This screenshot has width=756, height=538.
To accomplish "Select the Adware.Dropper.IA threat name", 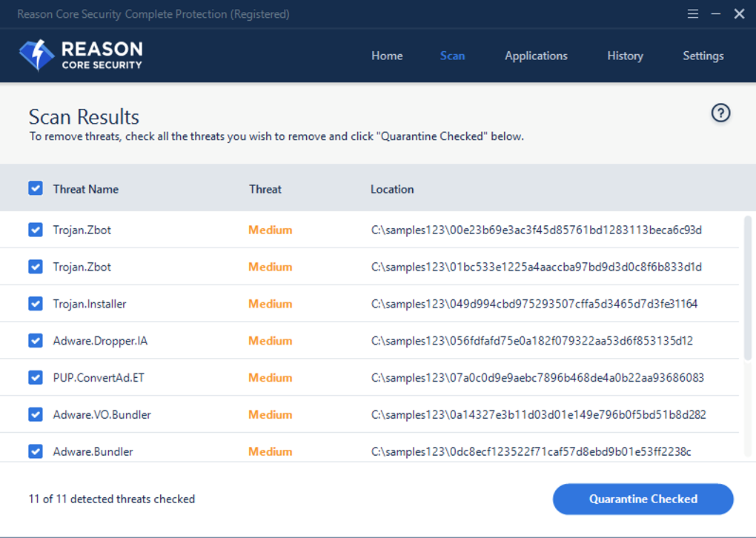I will [x=100, y=341].
